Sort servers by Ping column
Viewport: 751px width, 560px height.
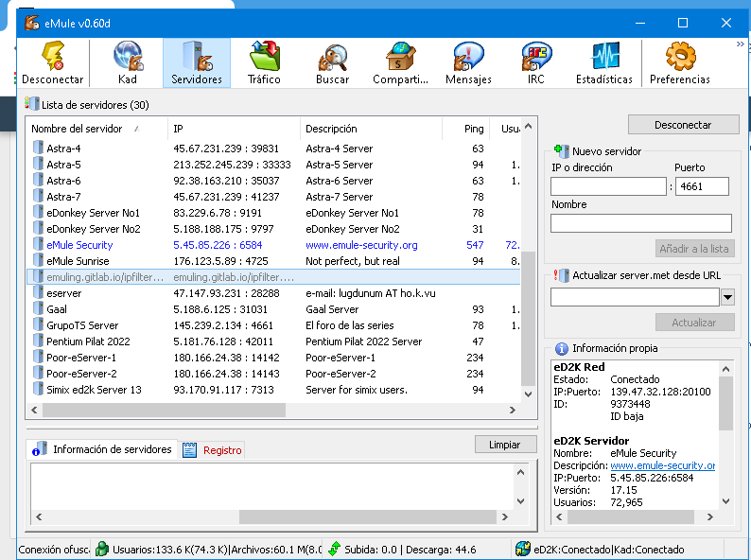coord(466,129)
